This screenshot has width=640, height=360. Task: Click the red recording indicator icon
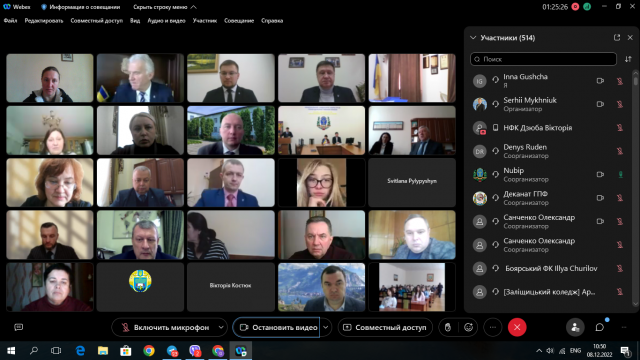point(575,7)
